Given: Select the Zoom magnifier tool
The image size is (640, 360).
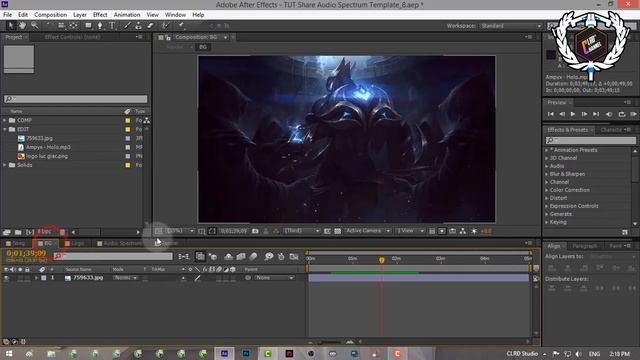Looking at the screenshot, I should tap(34, 26).
